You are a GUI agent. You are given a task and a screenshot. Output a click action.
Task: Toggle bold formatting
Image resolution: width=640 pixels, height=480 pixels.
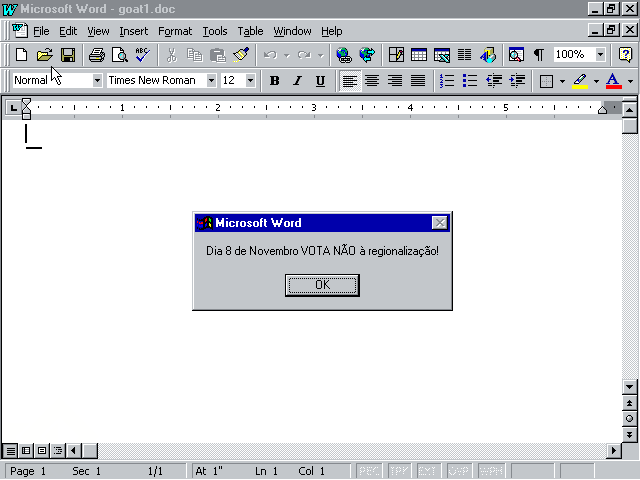click(x=275, y=81)
